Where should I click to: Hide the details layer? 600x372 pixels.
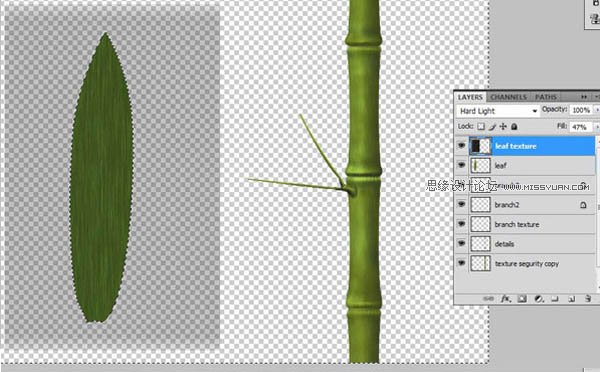coord(461,243)
